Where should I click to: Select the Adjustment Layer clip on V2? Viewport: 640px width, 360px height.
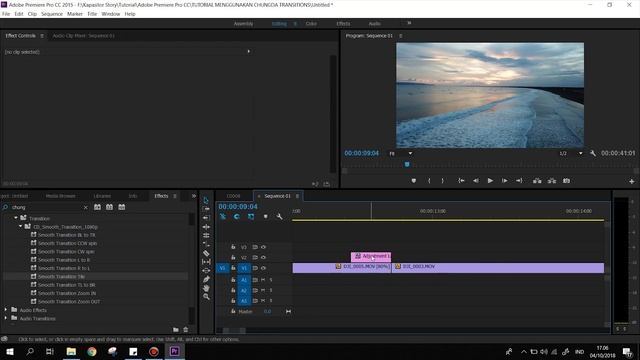371,256
